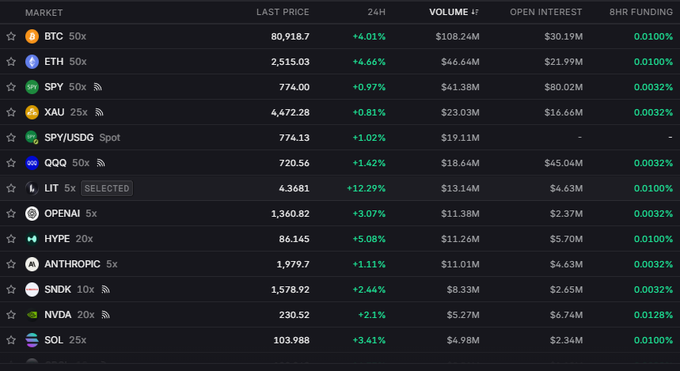Click the Ethereum logo icon

(32, 62)
